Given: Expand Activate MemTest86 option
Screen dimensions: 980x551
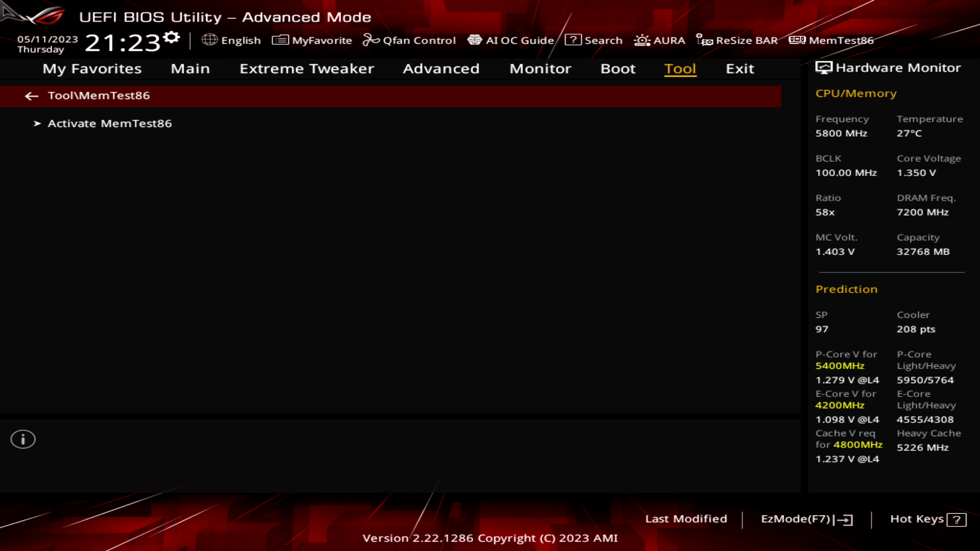Looking at the screenshot, I should pos(109,123).
